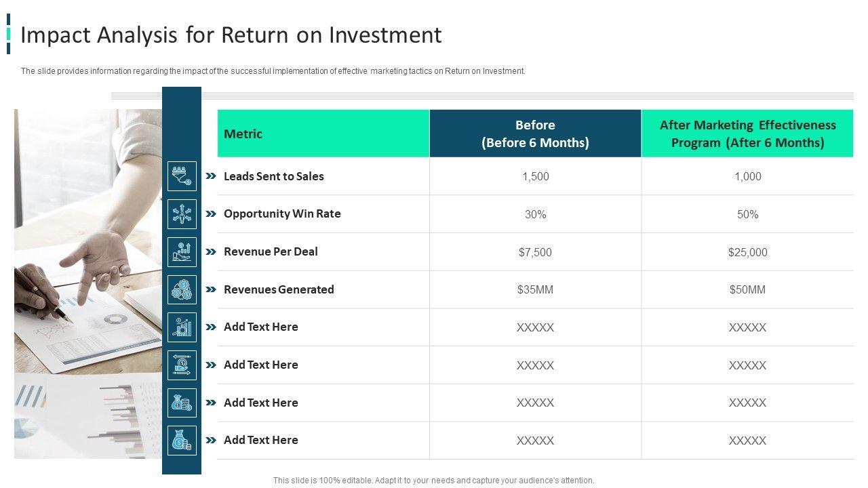Click the double chevron before Leads Sent to Sales
This screenshot has width=868, height=488.
point(211,176)
